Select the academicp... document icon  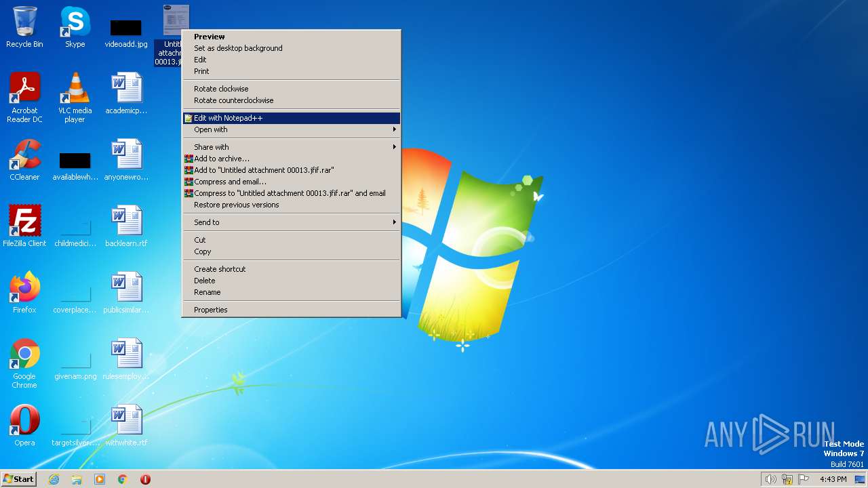click(x=126, y=94)
